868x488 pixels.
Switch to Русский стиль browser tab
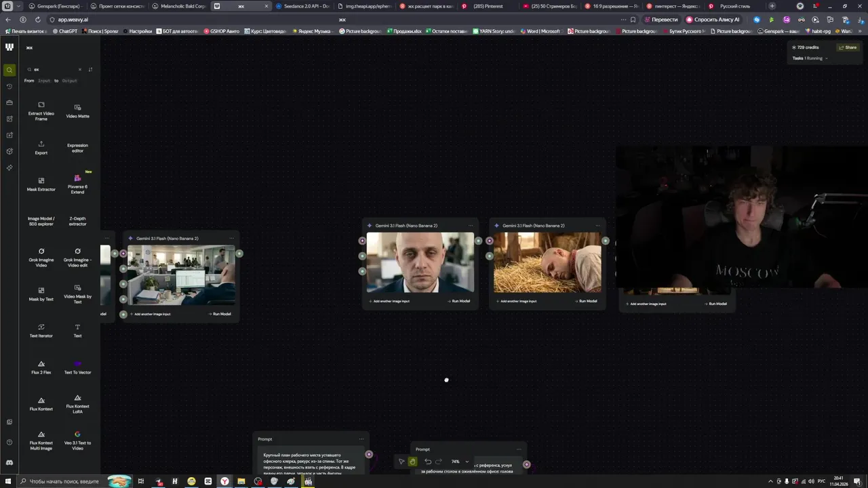(x=734, y=6)
